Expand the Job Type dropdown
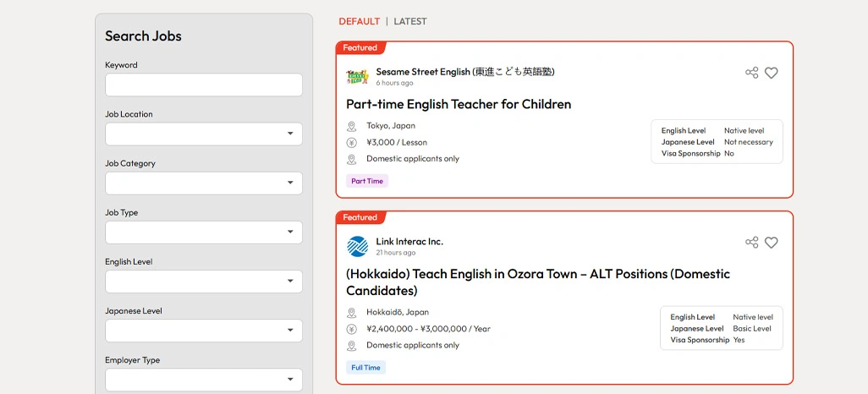The height and width of the screenshot is (394, 868). (204, 233)
